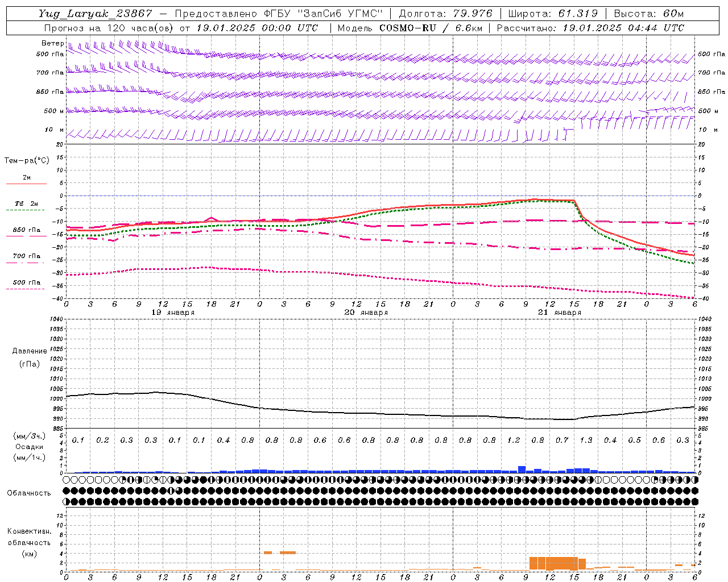Click the 0.2 precipitation value

(x=102, y=440)
